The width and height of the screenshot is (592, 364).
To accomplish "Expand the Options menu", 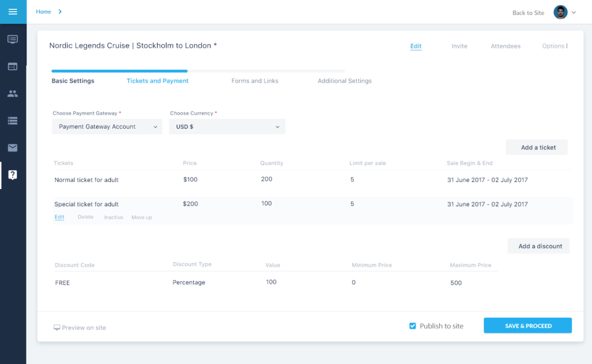I will pos(554,46).
